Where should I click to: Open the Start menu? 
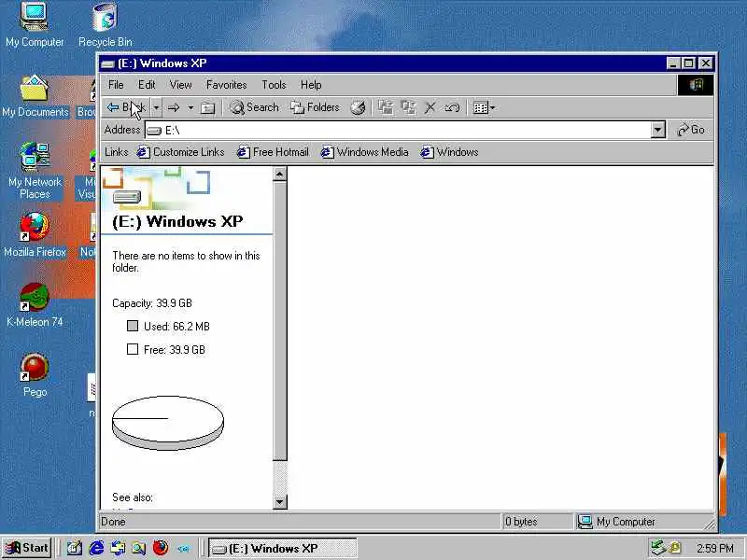pos(27,548)
